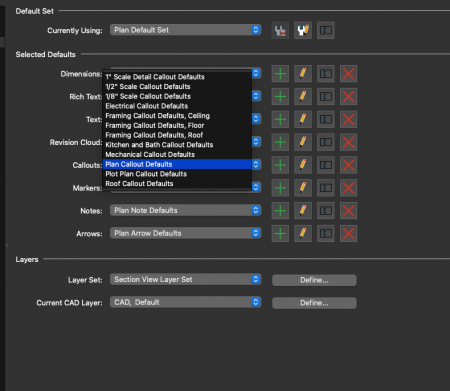Select Mechanical Callout Defaults option

(177, 154)
